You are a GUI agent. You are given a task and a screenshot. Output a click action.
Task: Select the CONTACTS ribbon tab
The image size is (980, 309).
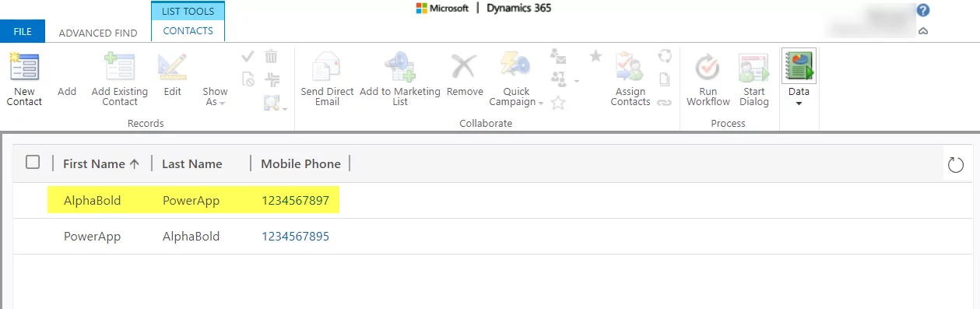(188, 31)
